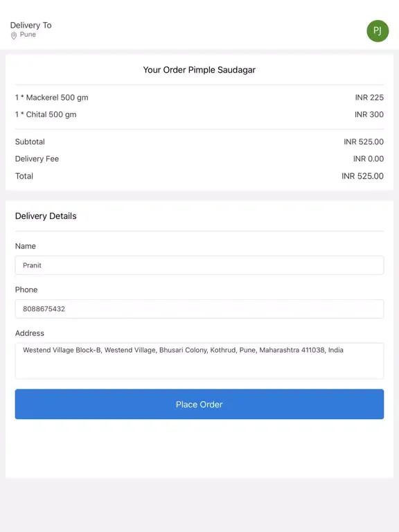Click the Subtotal amount INR 525.00
399x532 pixels.
point(364,142)
